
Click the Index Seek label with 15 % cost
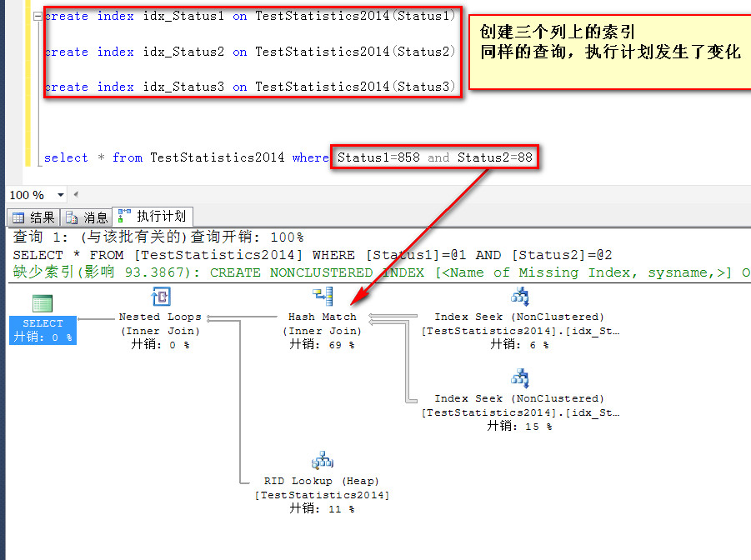pos(519,398)
